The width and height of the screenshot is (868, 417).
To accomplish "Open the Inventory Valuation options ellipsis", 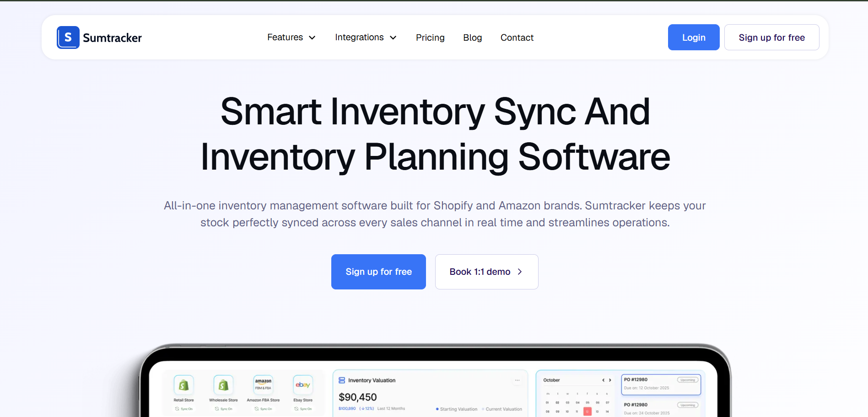I will coord(518,380).
